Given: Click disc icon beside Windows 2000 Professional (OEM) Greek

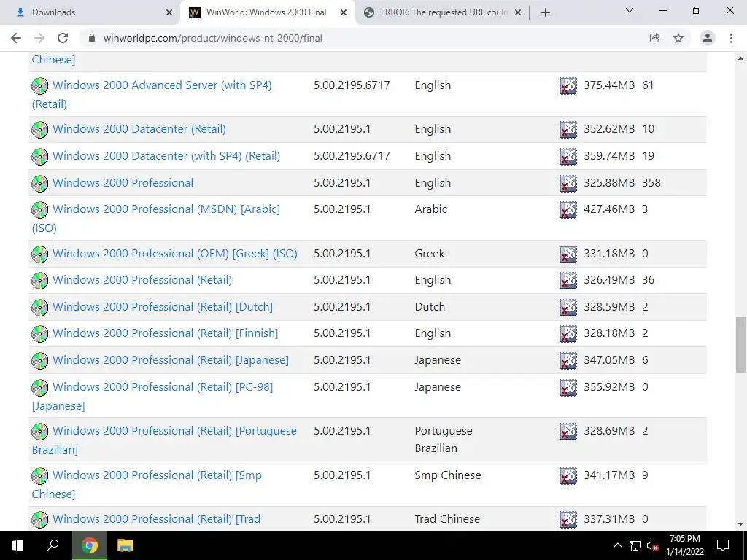Looking at the screenshot, I should (40, 254).
